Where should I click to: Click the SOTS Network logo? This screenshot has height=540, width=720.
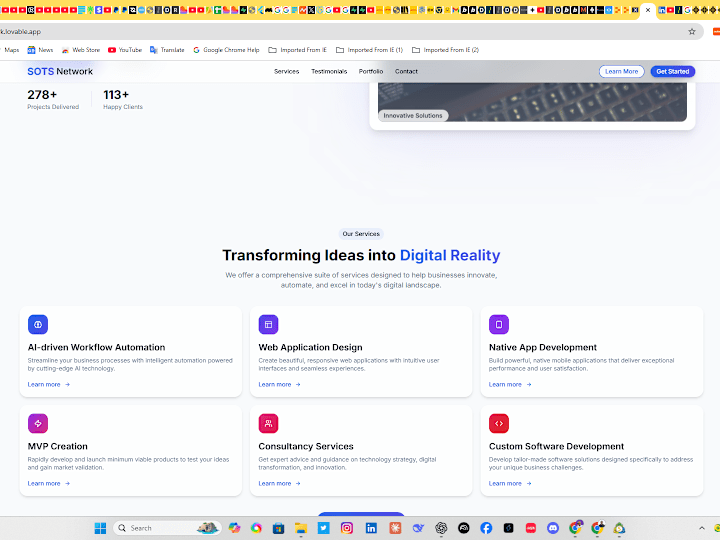click(60, 72)
